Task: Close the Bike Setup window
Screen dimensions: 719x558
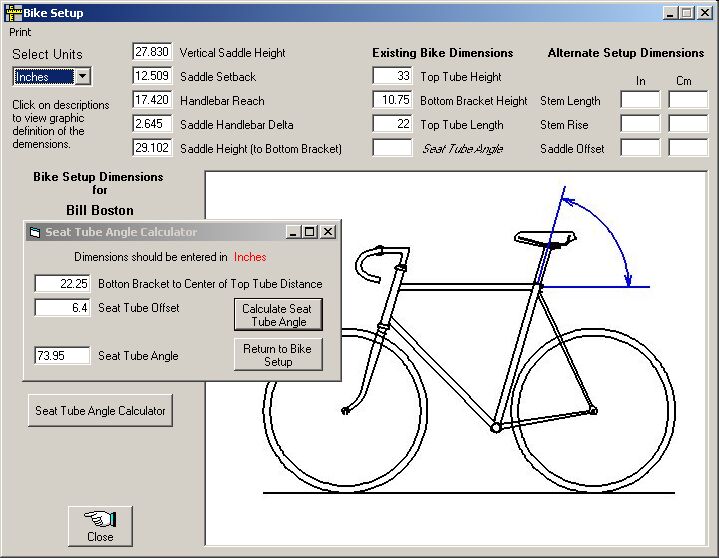Action: coord(705,13)
